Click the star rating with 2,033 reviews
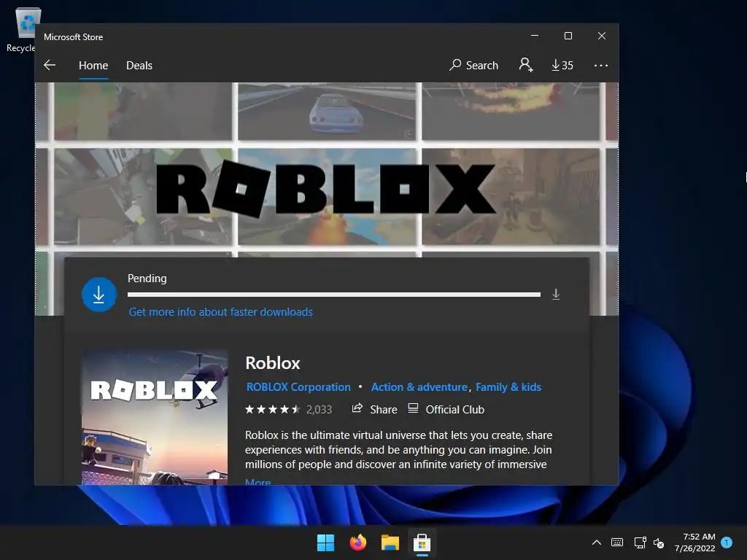 [x=288, y=410]
